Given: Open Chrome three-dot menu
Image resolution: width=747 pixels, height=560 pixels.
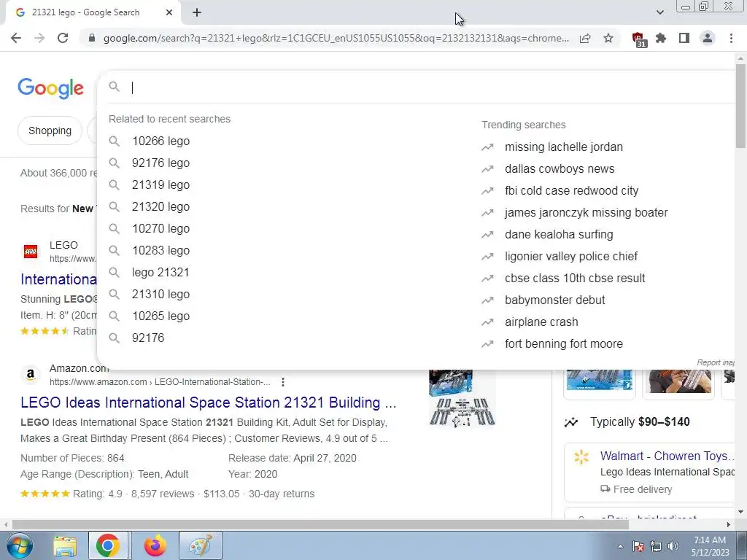Looking at the screenshot, I should (x=731, y=38).
